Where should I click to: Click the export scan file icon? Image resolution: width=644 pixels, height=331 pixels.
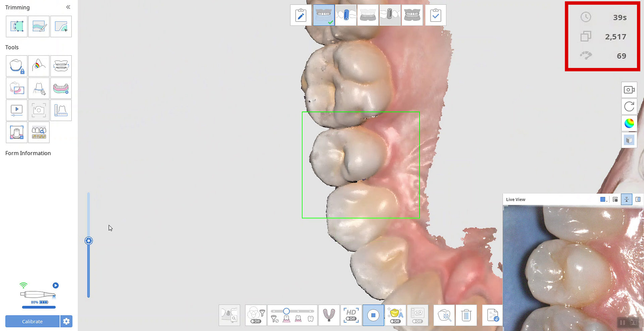[x=492, y=315]
